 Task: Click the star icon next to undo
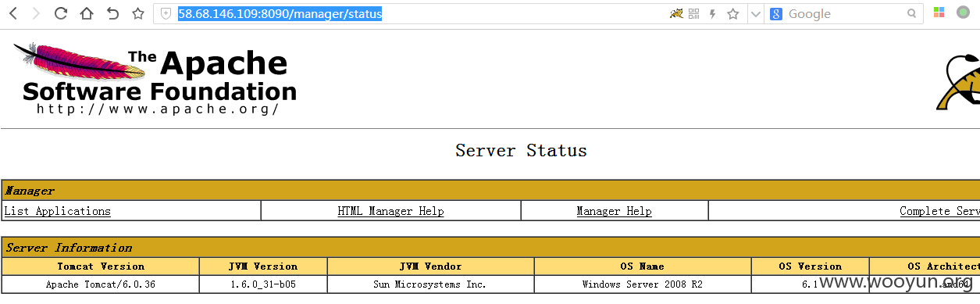coord(138,13)
